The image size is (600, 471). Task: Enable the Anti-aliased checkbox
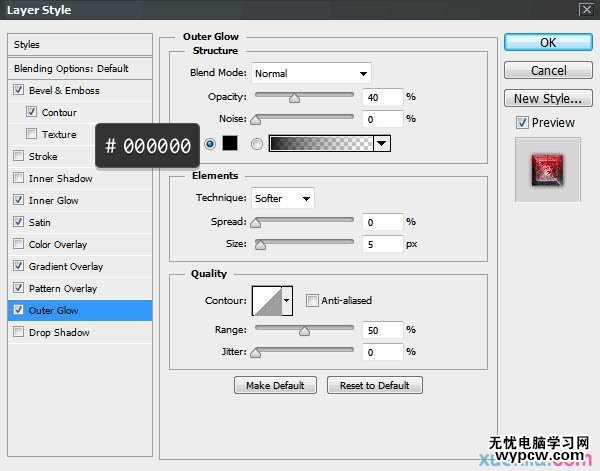pyautogui.click(x=312, y=300)
